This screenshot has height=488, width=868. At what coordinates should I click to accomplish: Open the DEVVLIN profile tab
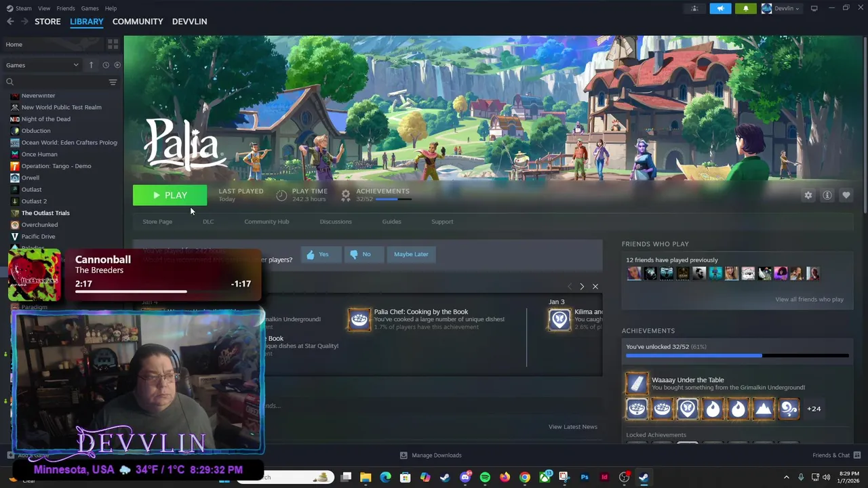[x=189, y=22]
